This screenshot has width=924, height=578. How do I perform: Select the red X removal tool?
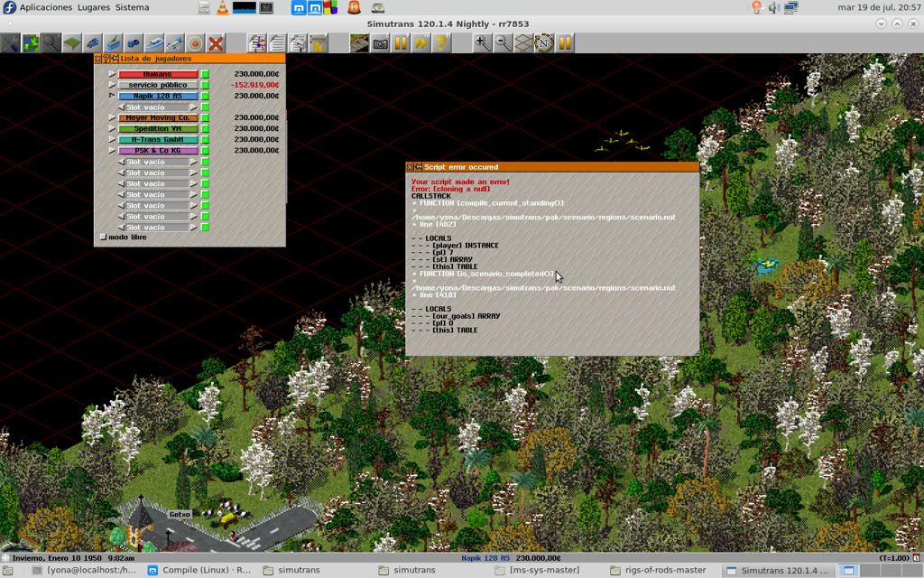[216, 43]
